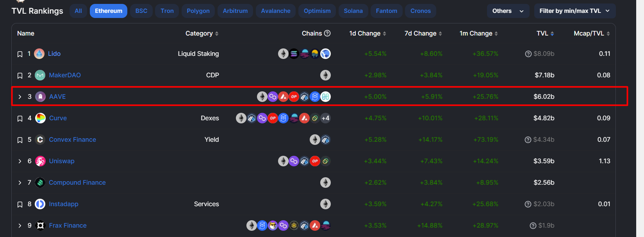644x237 pixels.
Task: Click the +4 extra chains badge in Curve's row
Action: tap(325, 118)
